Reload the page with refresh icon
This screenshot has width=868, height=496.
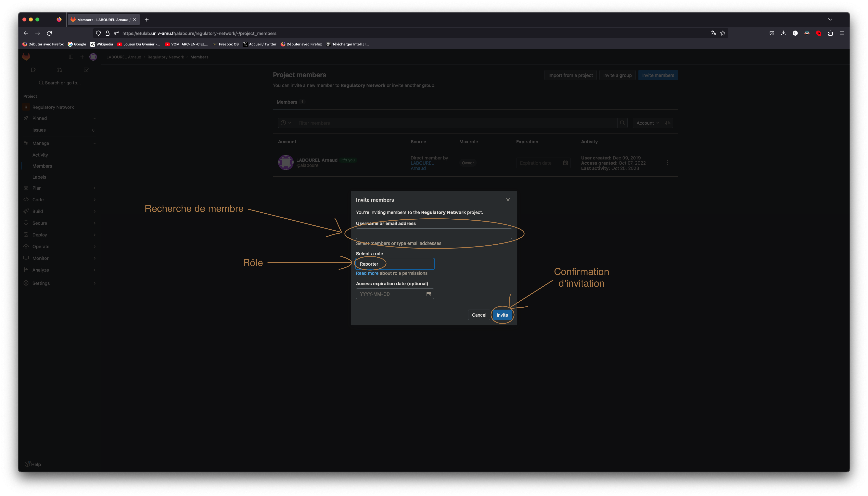point(49,33)
